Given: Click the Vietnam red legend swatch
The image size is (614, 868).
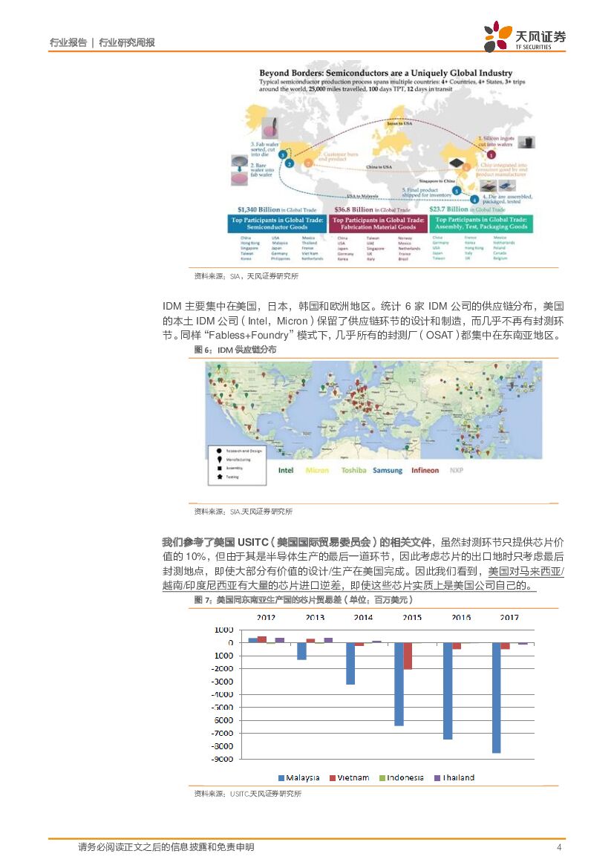Looking at the screenshot, I should point(333,778).
